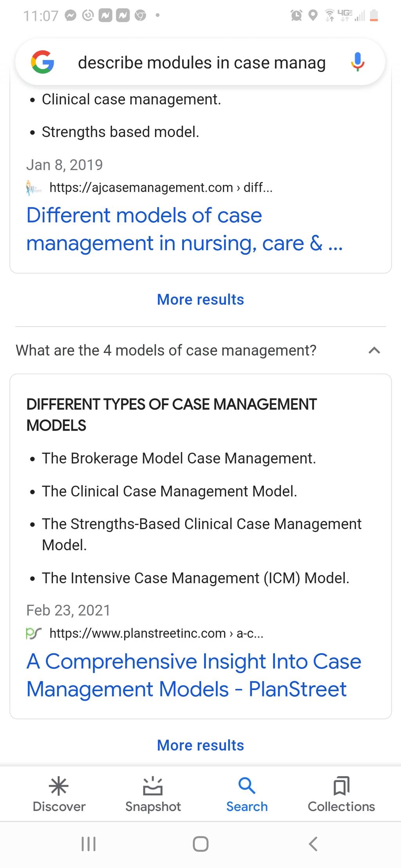Tap the Messenger notification icon in status bar
The width and height of the screenshot is (401, 868).
coord(70,16)
